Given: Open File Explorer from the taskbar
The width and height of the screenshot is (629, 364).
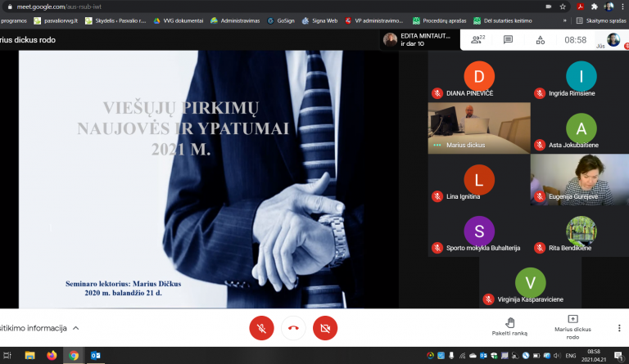Looking at the screenshot, I should point(29,355).
